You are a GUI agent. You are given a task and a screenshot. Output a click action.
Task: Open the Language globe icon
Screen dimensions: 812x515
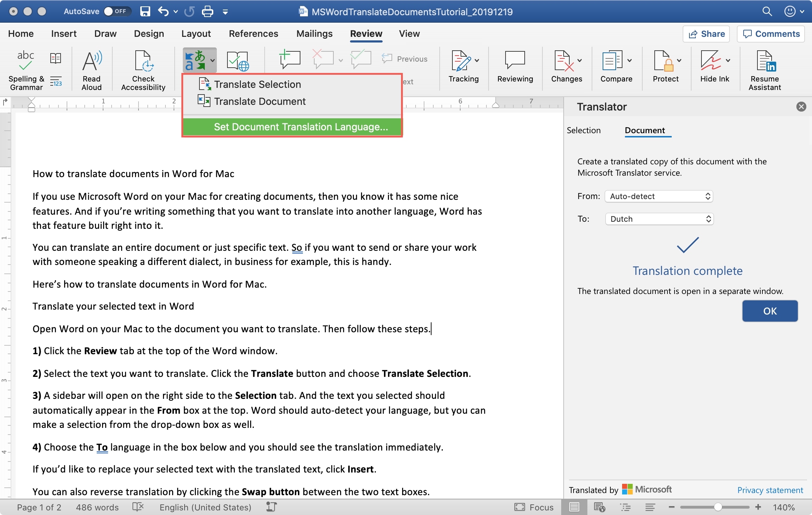click(x=238, y=61)
